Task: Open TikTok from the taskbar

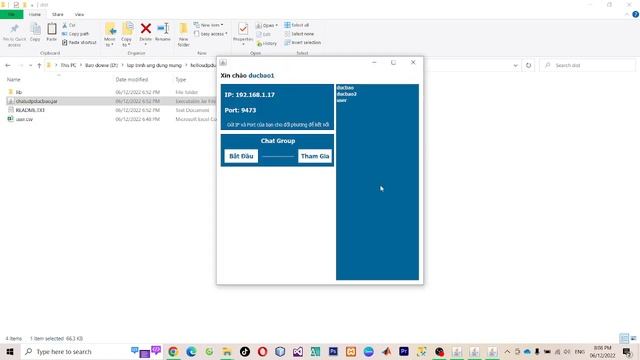Action: tap(245, 351)
